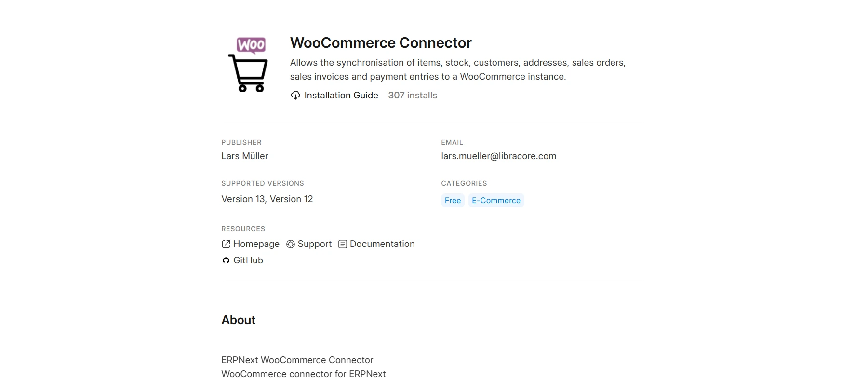
Task: Click the document icon beside Documentation
Action: tap(343, 244)
